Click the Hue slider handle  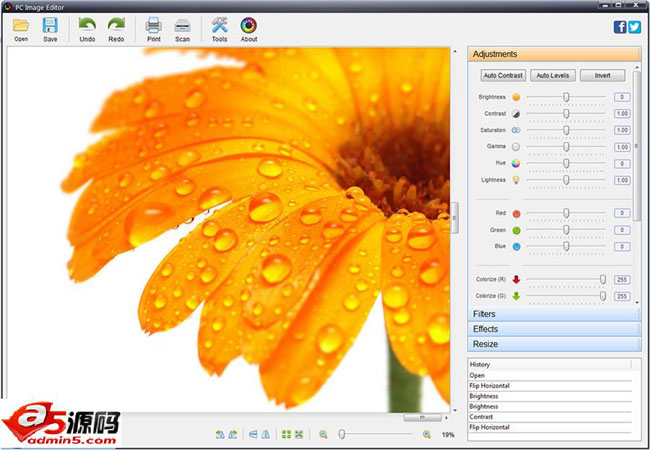566,163
